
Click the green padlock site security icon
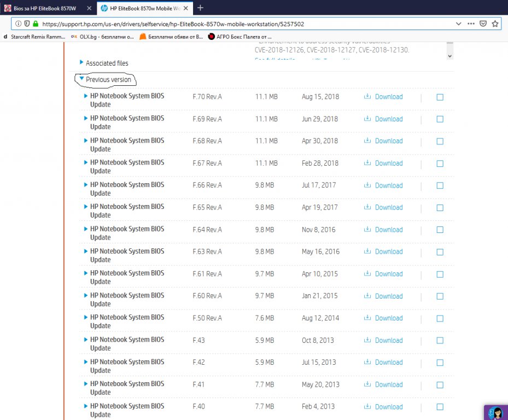(36, 24)
